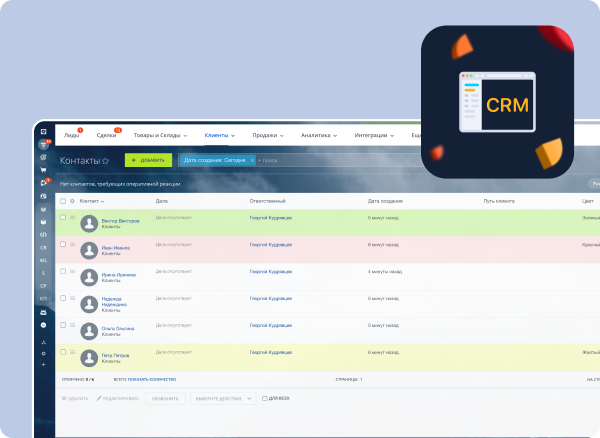Click the Дела column header

pyautogui.click(x=161, y=201)
